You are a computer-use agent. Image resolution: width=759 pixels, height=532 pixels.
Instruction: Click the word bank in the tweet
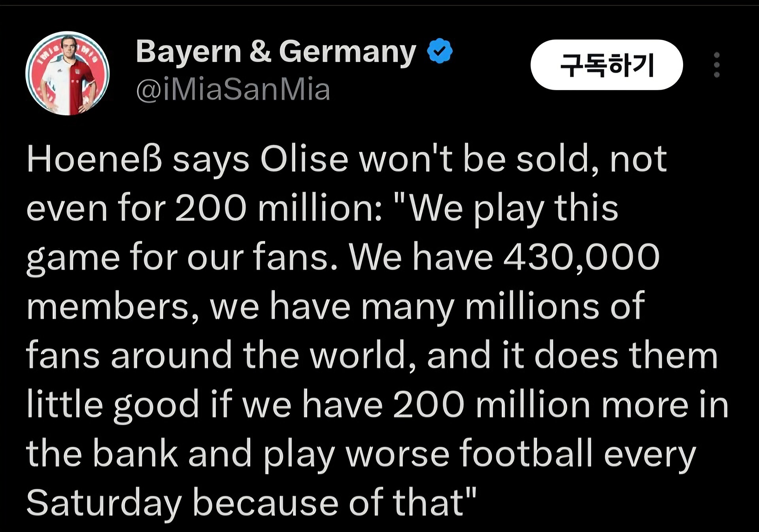(x=135, y=453)
